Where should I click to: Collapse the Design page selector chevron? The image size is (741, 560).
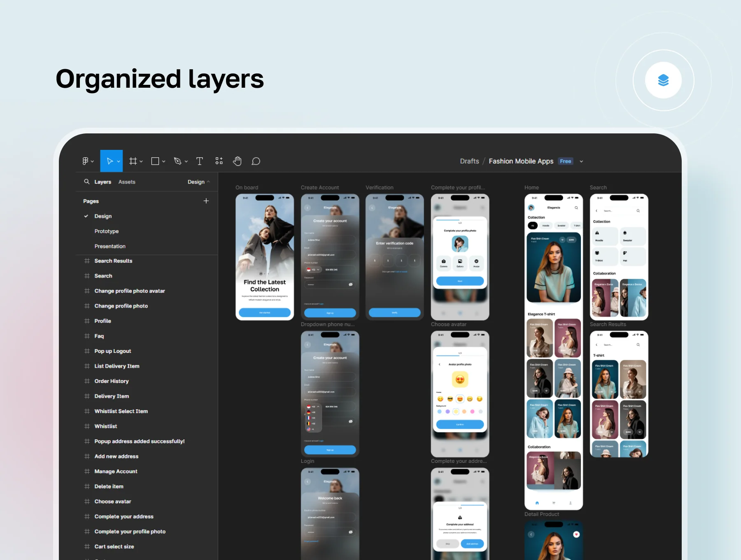pos(208,182)
